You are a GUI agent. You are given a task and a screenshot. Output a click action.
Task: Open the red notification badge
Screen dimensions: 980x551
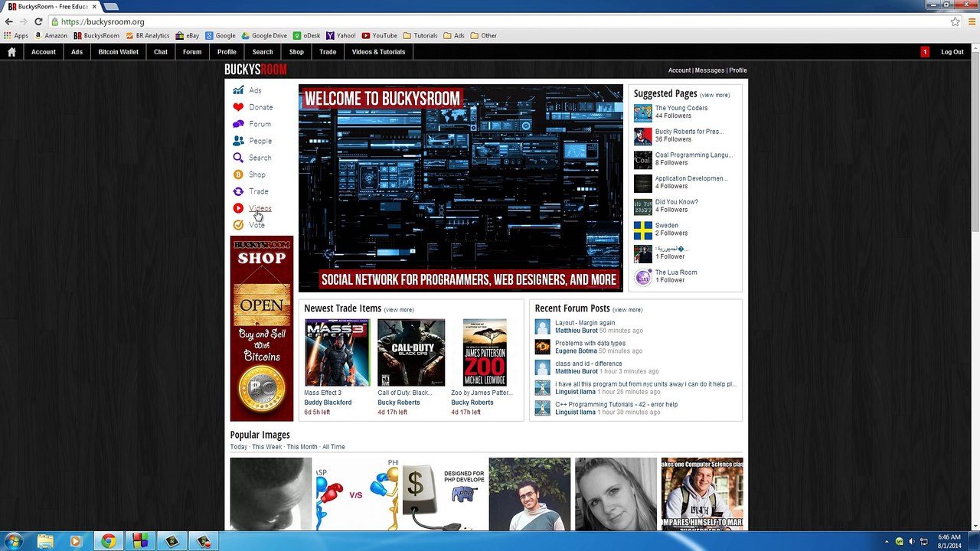pyautogui.click(x=925, y=52)
